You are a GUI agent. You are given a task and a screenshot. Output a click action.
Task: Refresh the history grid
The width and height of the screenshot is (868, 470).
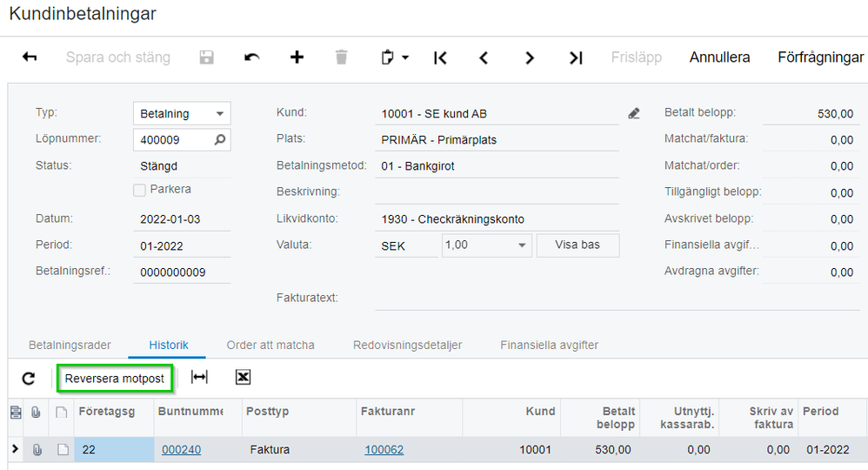(x=28, y=379)
